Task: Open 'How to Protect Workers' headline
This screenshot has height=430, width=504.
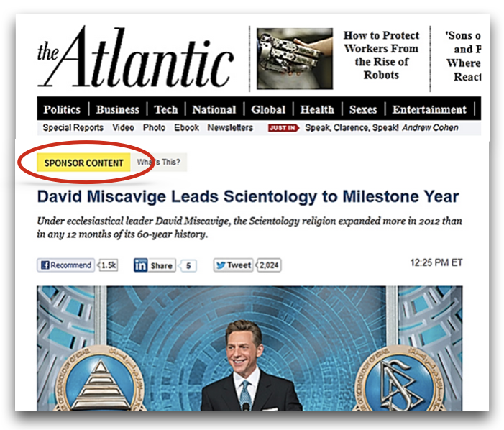Action: (381, 55)
